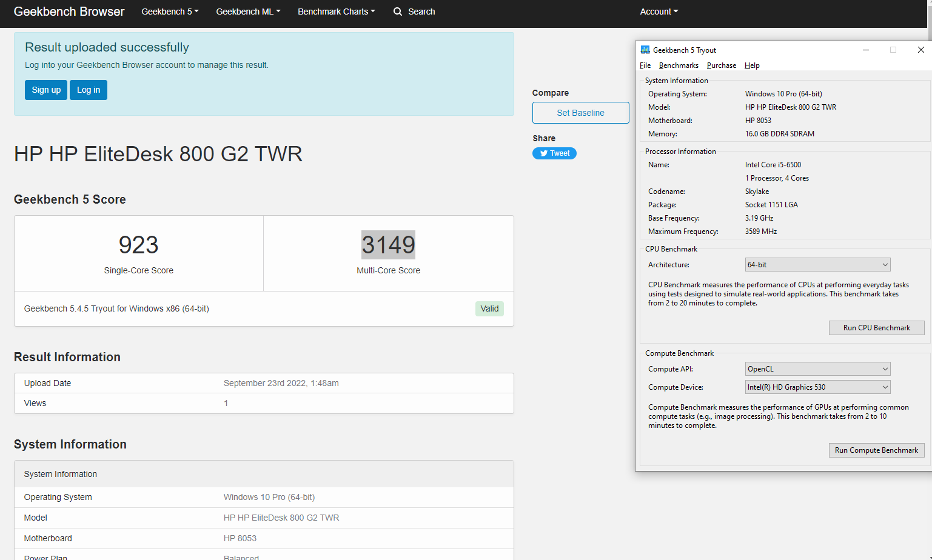Viewport: 932px width, 560px height.
Task: Click the Skylake codename value
Action: (757, 192)
